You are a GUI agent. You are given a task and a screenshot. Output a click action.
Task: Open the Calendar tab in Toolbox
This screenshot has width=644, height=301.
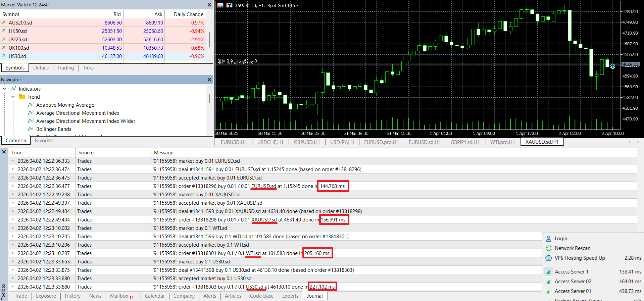[x=155, y=296]
